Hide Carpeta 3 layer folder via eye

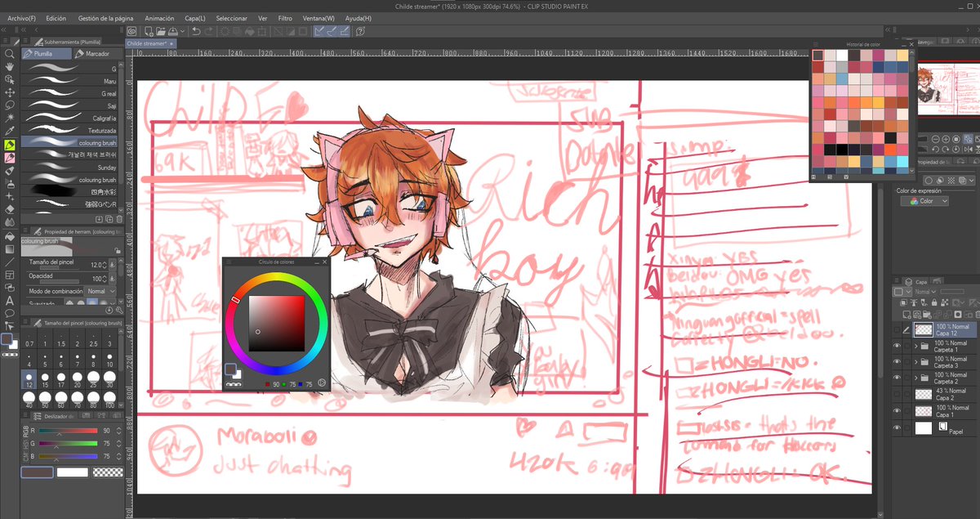897,361
